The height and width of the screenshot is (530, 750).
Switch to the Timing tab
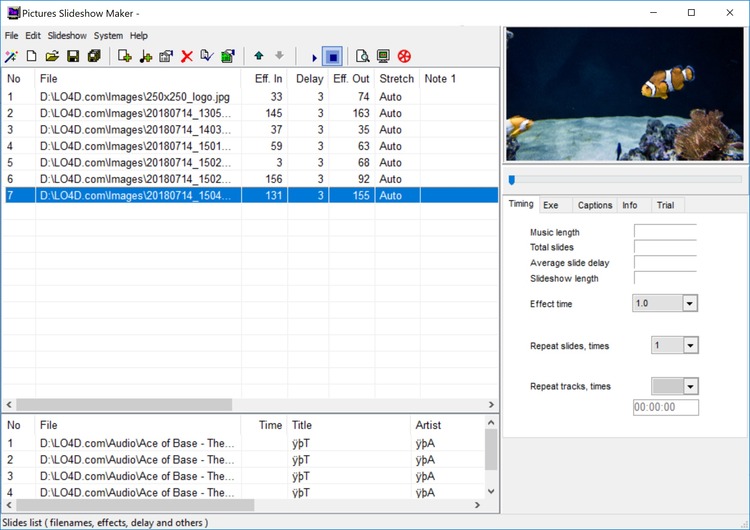(x=521, y=204)
